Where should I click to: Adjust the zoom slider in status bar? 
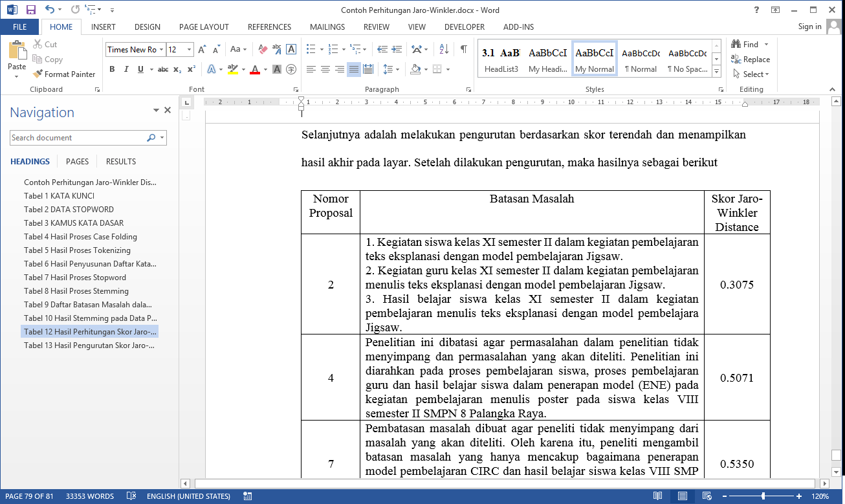click(763, 496)
